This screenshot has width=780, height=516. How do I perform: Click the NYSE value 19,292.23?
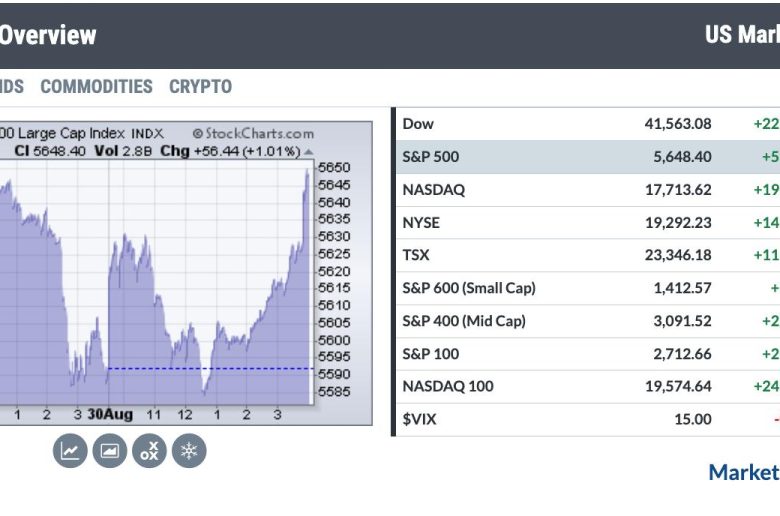tap(678, 222)
